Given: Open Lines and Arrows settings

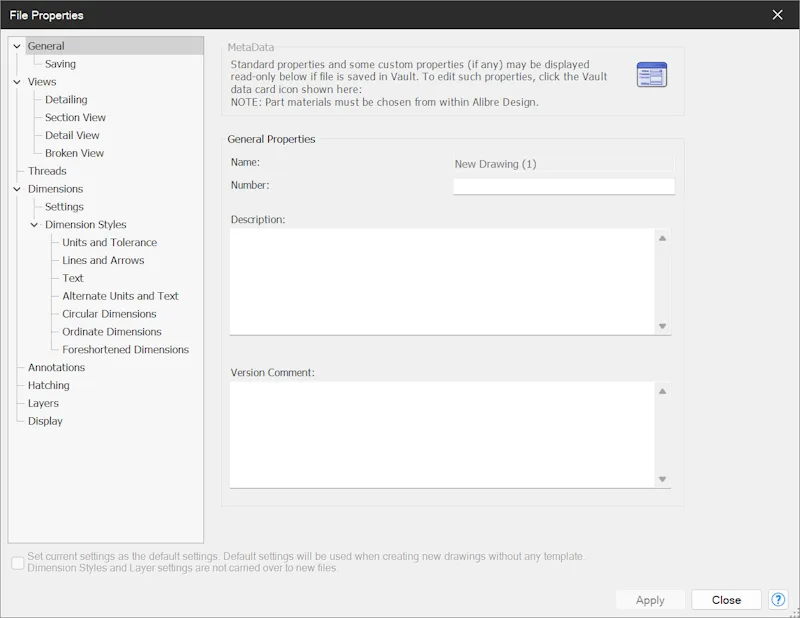Looking at the screenshot, I should pos(103,260).
